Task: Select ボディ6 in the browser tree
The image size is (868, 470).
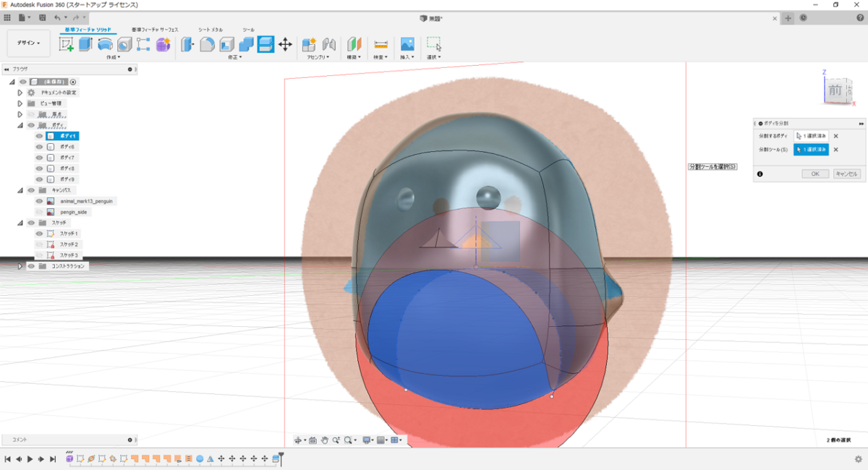Action: tap(67, 147)
